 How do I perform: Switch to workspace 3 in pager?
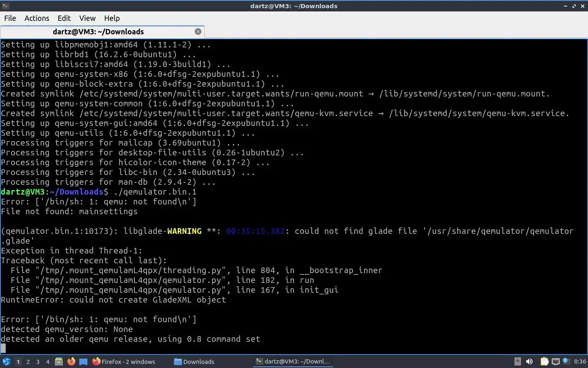[x=38, y=361]
